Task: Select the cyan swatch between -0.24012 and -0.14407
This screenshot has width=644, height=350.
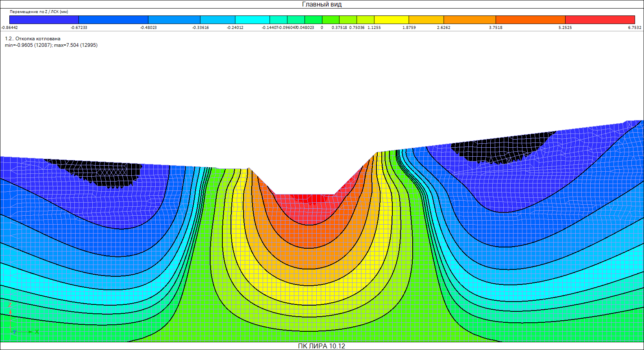Action: (x=252, y=20)
